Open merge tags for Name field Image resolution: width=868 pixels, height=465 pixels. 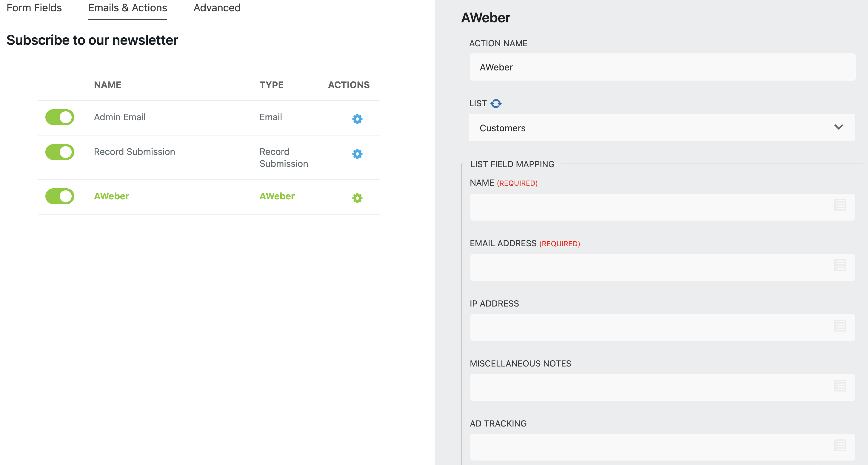click(840, 205)
